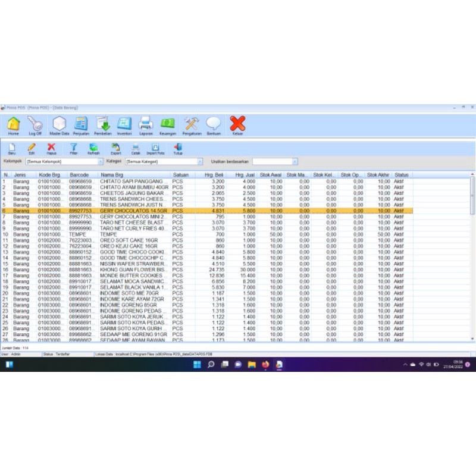Select the INDOMIE SOTO MIE 70GR row
The height and width of the screenshot is (476, 476).
tap(206, 293)
